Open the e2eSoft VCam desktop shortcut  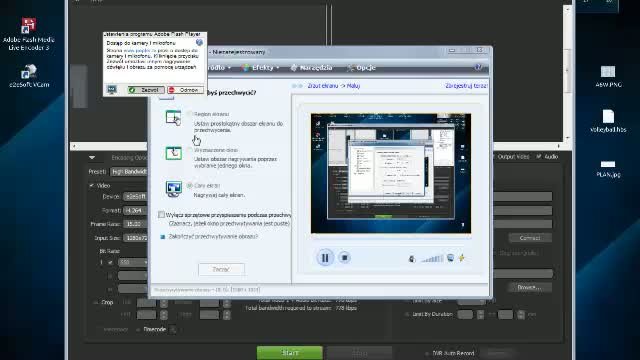(29, 76)
